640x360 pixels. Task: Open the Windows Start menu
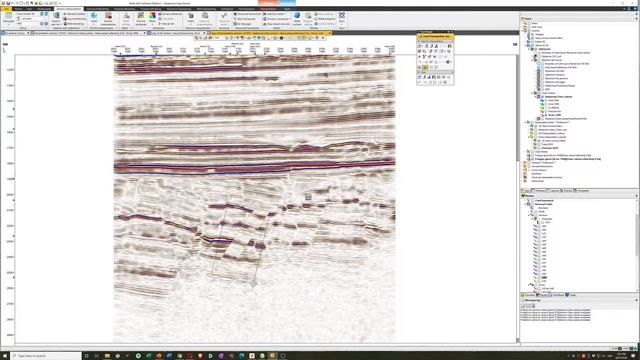4,356
